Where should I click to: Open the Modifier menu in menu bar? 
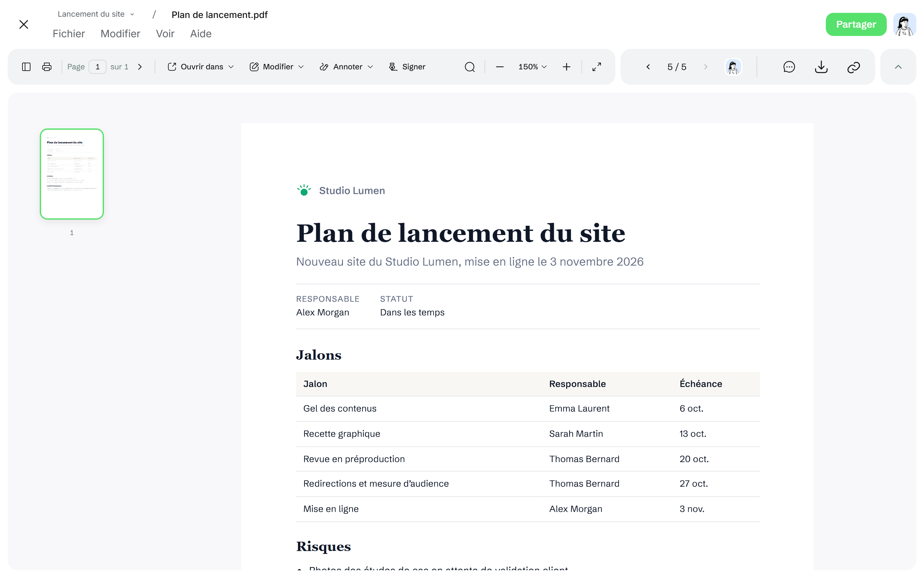pyautogui.click(x=120, y=34)
